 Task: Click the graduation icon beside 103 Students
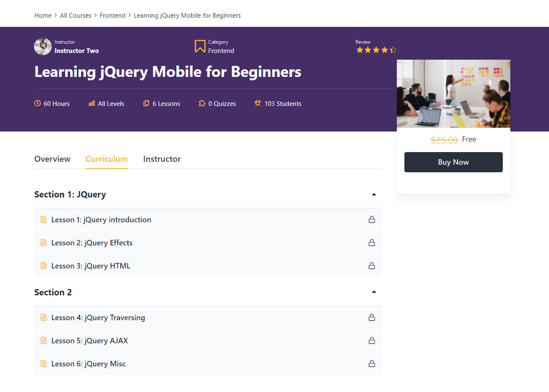[258, 103]
